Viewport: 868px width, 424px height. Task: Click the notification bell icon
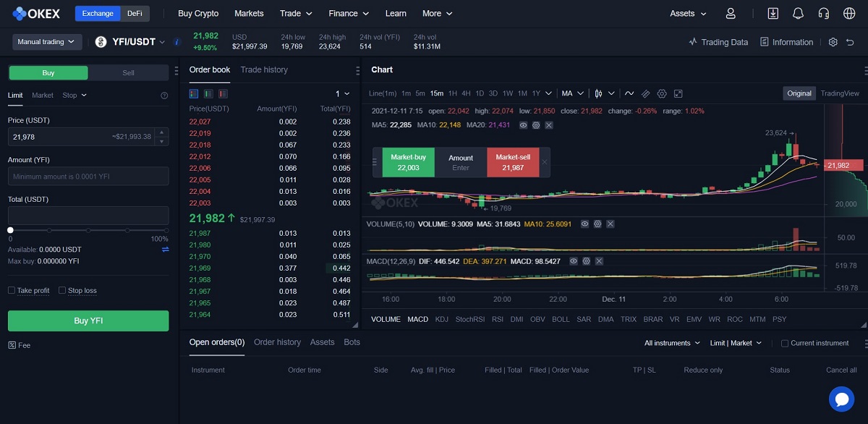point(798,14)
